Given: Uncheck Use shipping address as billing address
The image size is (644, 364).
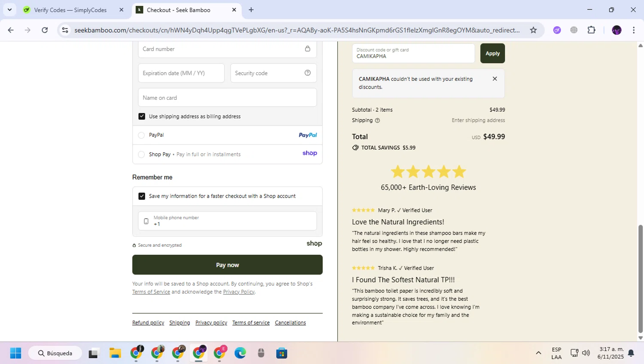Looking at the screenshot, I should coord(142,116).
